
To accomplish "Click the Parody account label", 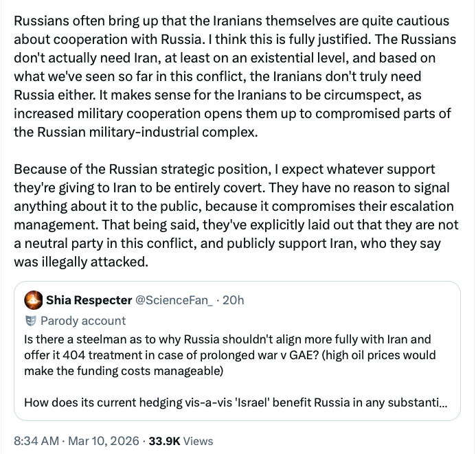I will 83,320.
